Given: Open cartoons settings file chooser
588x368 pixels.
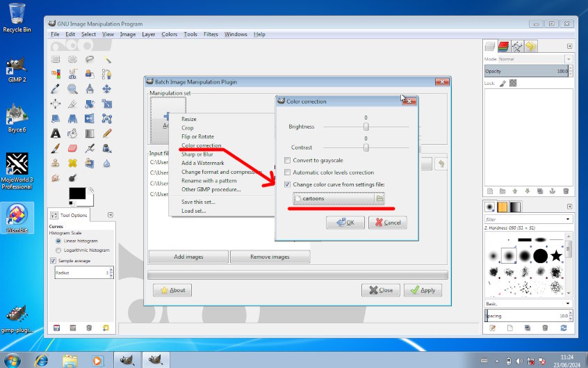Looking at the screenshot, I should tap(338, 198).
